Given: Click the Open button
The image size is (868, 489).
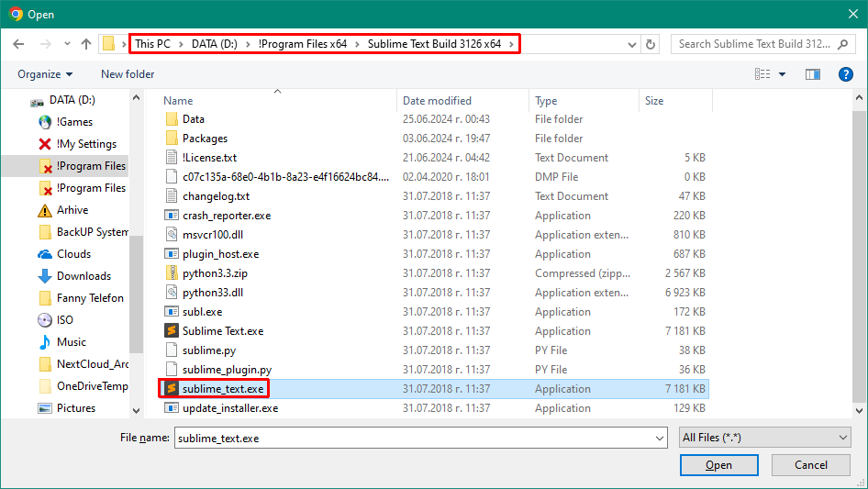Looking at the screenshot, I should coord(718,465).
